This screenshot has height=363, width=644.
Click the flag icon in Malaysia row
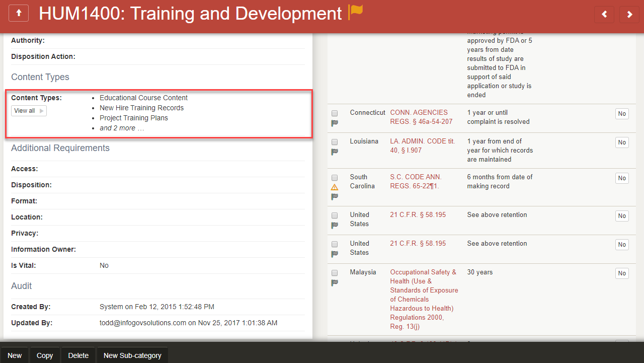335,282
